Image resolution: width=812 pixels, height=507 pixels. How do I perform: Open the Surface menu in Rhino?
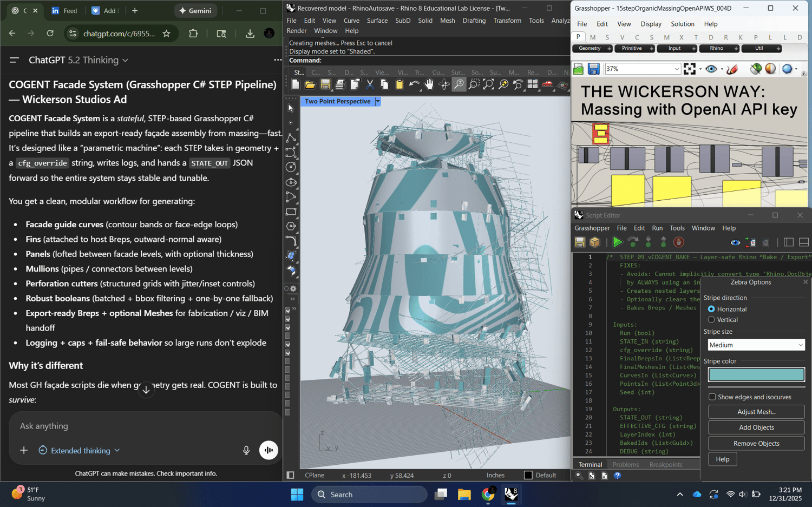click(377, 21)
